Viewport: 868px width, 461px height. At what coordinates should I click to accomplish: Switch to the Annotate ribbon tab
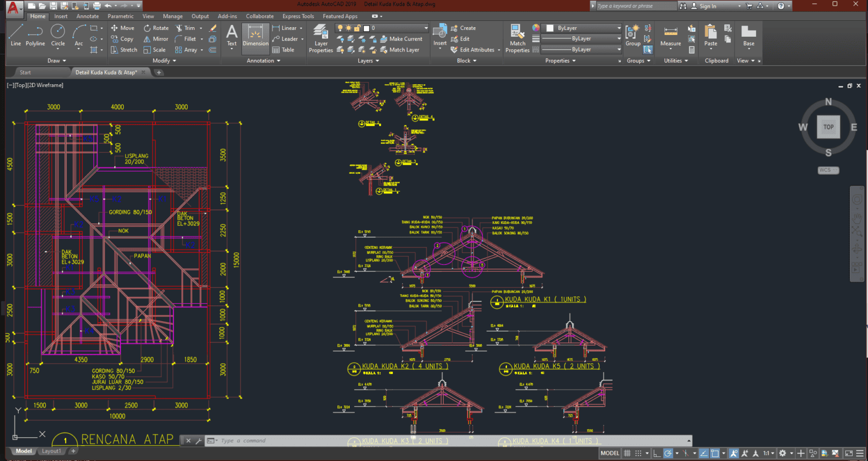[87, 16]
